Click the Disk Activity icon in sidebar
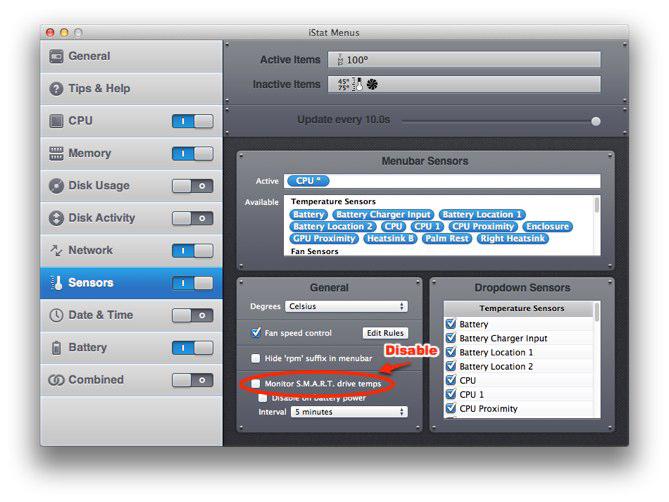The width and height of the screenshot is (669, 502). tap(56, 218)
